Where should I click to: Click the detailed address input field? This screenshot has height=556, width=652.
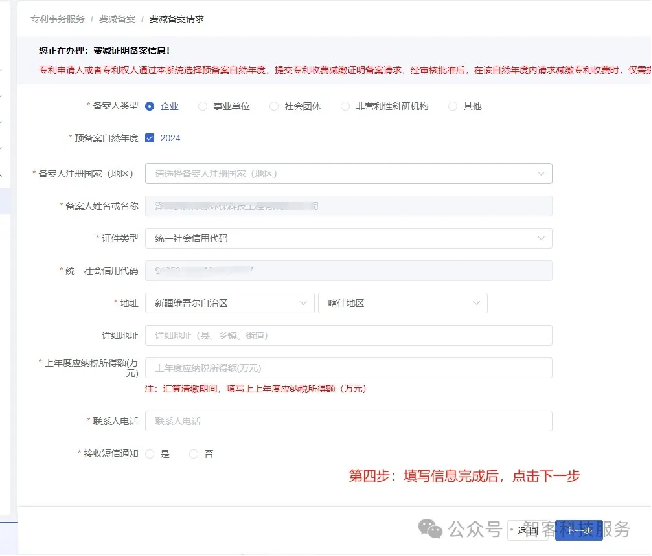(348, 335)
